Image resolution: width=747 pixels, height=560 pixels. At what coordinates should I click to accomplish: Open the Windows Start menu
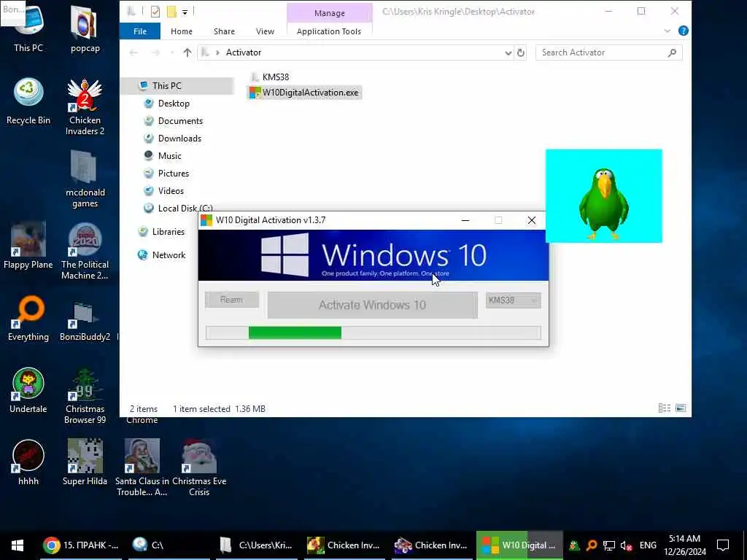pos(18,545)
